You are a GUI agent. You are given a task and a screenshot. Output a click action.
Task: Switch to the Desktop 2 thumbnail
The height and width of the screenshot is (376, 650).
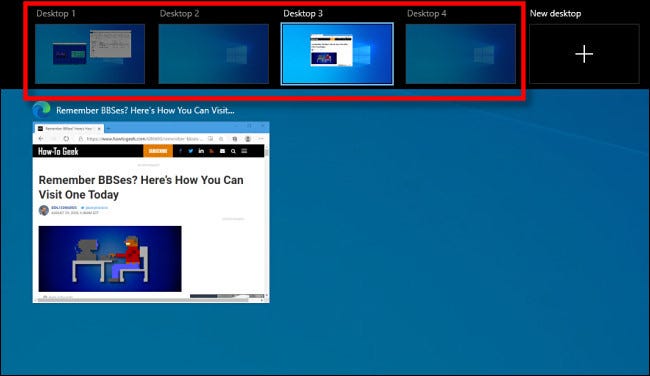click(x=213, y=54)
